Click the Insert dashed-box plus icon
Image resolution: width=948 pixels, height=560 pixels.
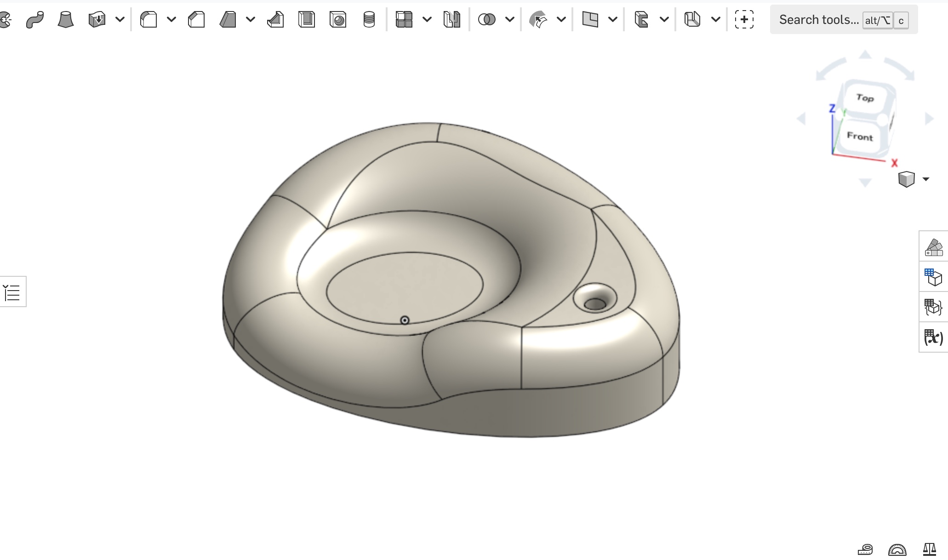pos(744,19)
